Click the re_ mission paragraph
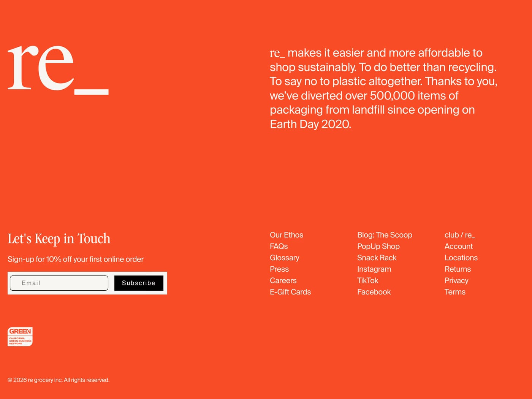The height and width of the screenshot is (399, 532). [x=384, y=88]
